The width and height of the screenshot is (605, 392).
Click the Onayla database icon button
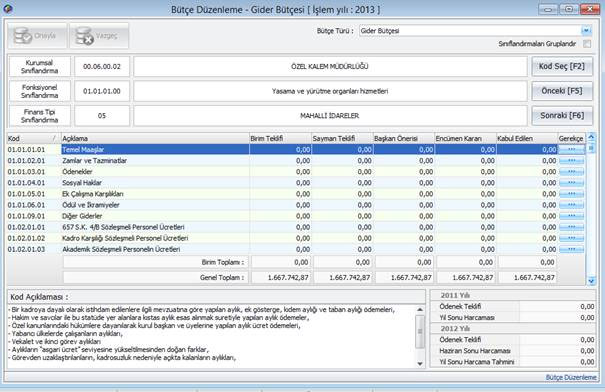coord(37,36)
